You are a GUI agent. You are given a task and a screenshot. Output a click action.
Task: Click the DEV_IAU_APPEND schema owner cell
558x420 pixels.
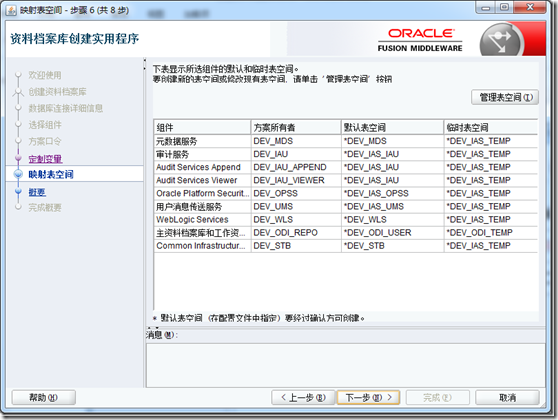pyautogui.click(x=296, y=167)
